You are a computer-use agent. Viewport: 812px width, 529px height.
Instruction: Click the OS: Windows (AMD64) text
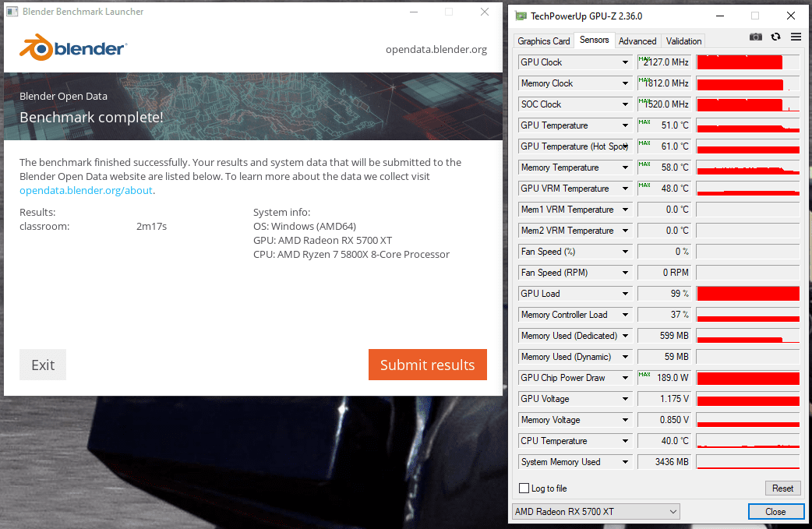click(x=305, y=226)
